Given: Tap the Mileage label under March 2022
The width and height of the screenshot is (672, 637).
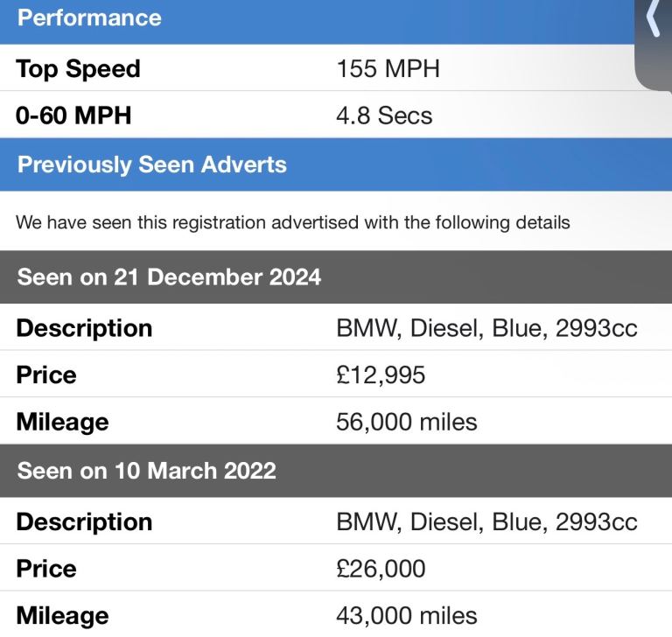Looking at the screenshot, I should (x=62, y=616).
